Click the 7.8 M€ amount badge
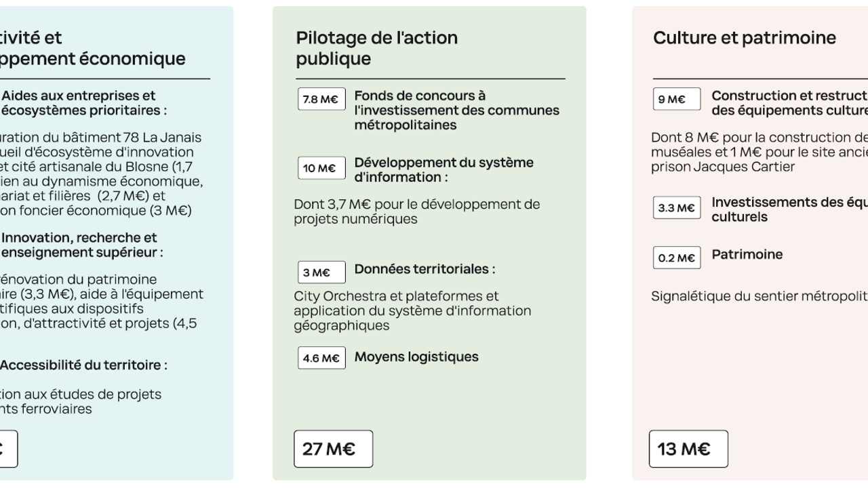This screenshot has width=868, height=488. pos(321,100)
